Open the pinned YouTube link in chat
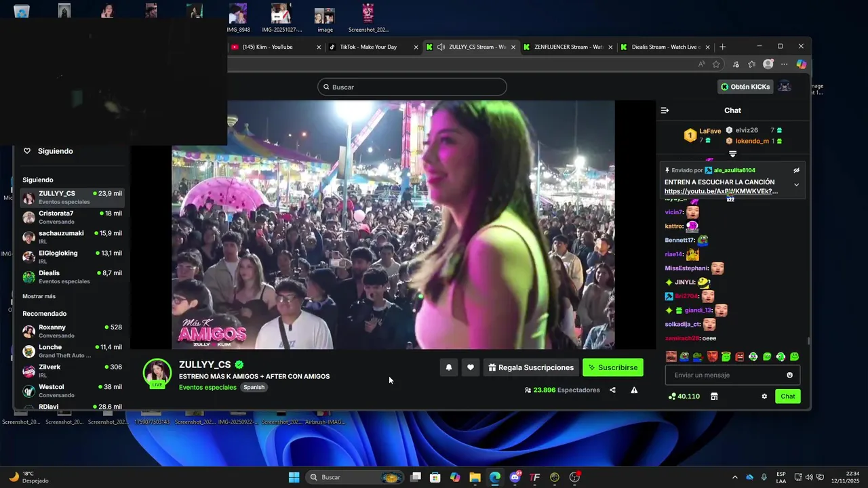The width and height of the screenshot is (868, 488). tap(721, 191)
